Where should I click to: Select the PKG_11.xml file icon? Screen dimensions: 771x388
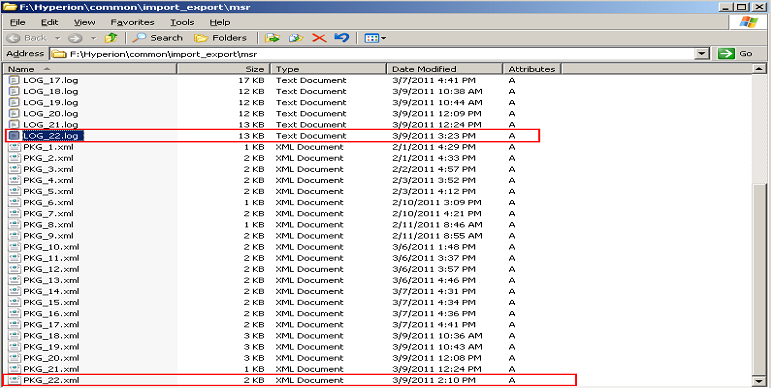pos(14,258)
